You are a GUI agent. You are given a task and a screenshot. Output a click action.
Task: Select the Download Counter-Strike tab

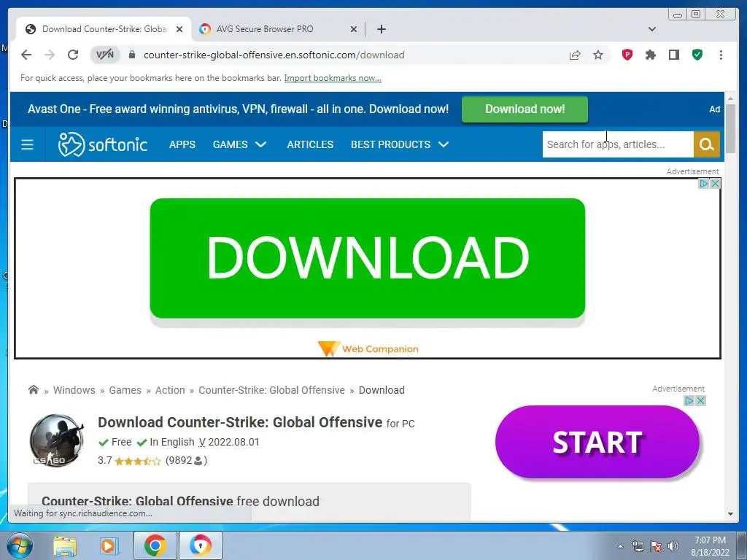point(104,29)
